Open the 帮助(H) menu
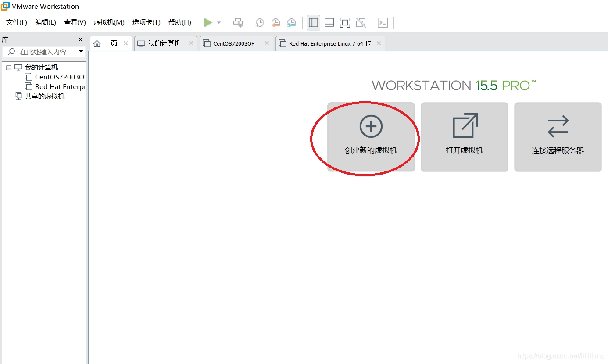Viewport: 608px width, 364px height. [x=180, y=22]
